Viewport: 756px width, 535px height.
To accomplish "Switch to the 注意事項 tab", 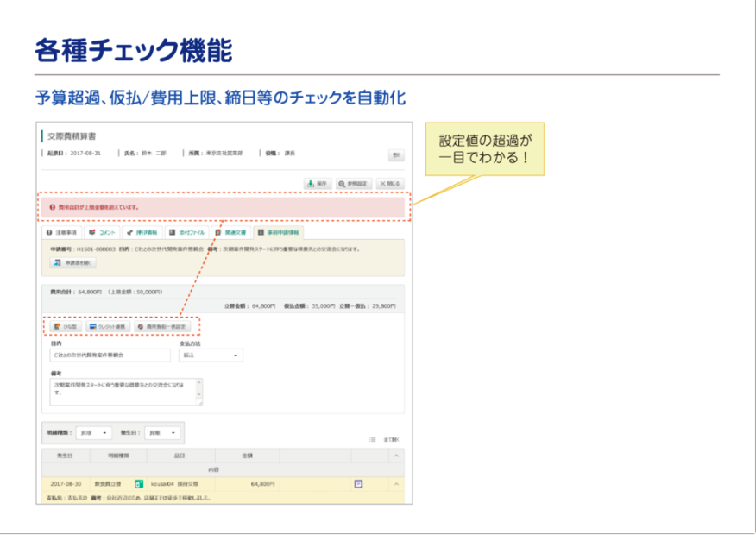I will 61,232.
